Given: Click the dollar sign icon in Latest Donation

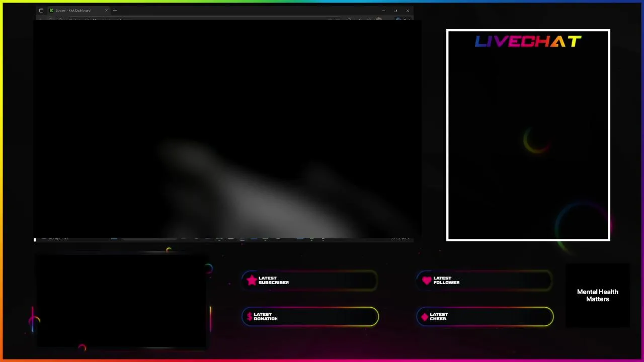Looking at the screenshot, I should point(250,317).
